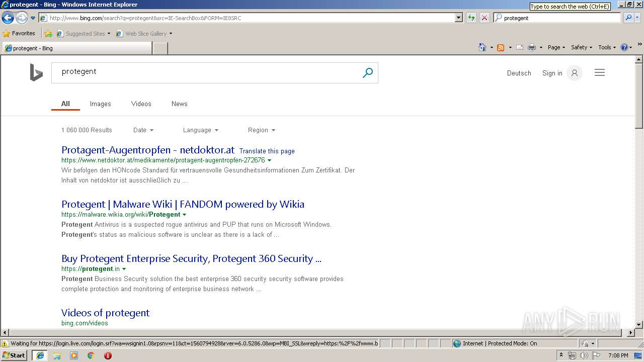Screen dimensions: 644x362
Task: Switch to the News tab
Action: coord(179,104)
